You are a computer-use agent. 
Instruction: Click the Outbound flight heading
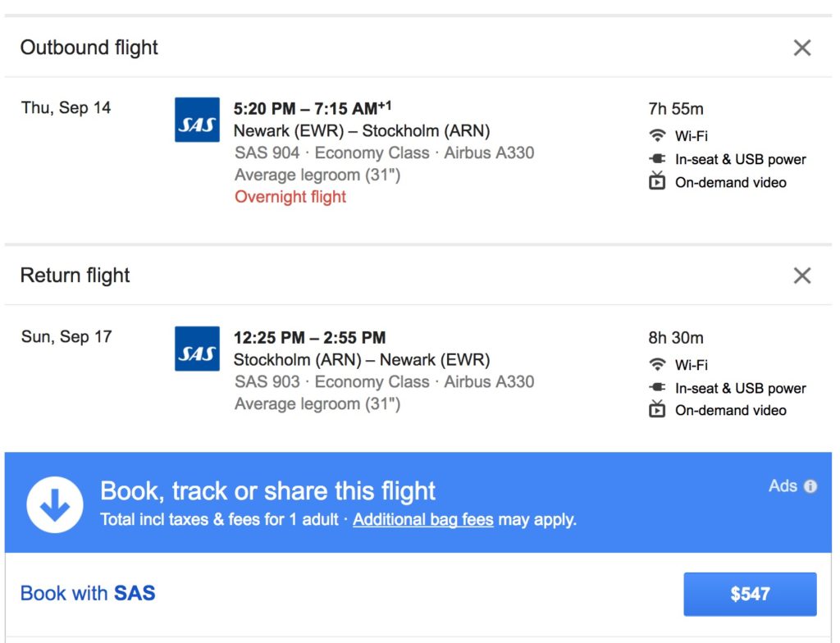(89, 48)
